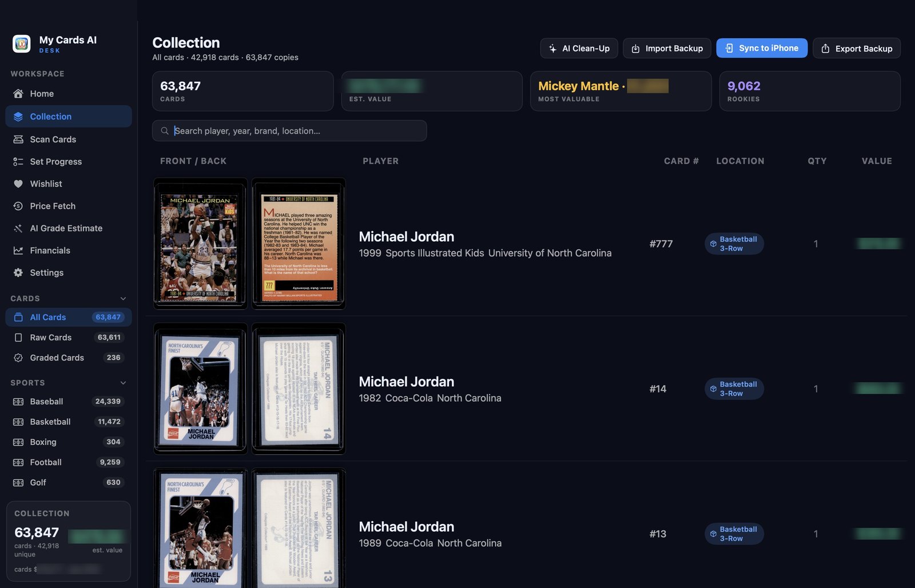915x588 pixels.
Task: Click the sparkle icon on AI Clean-Up
Action: click(x=552, y=49)
